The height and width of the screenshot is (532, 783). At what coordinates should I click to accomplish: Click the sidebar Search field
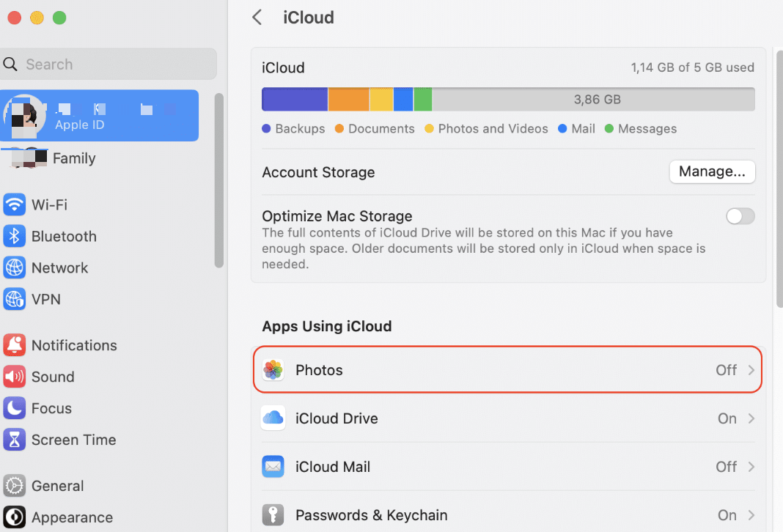tap(110, 64)
